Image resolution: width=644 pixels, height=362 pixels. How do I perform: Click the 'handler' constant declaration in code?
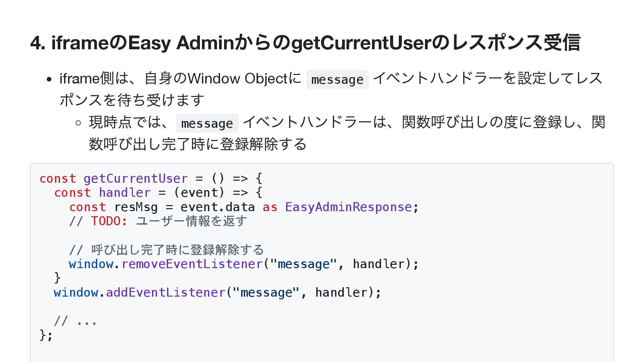pyautogui.click(x=124, y=193)
